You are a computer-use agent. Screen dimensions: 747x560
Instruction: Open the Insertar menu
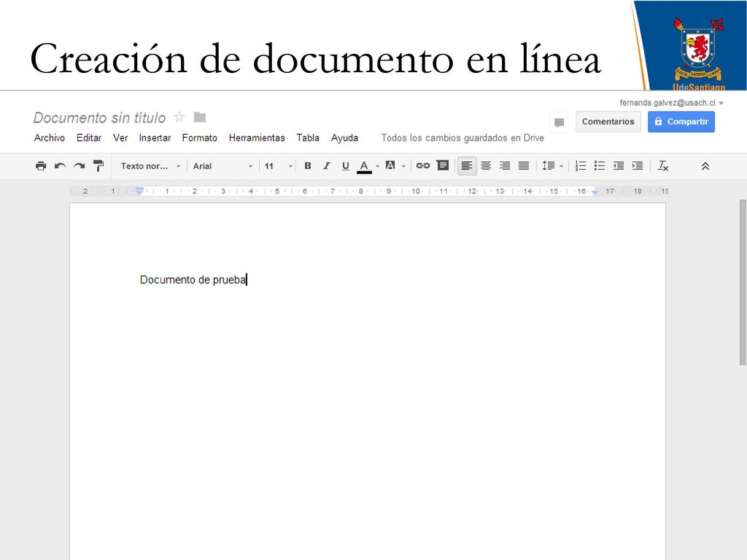(155, 138)
